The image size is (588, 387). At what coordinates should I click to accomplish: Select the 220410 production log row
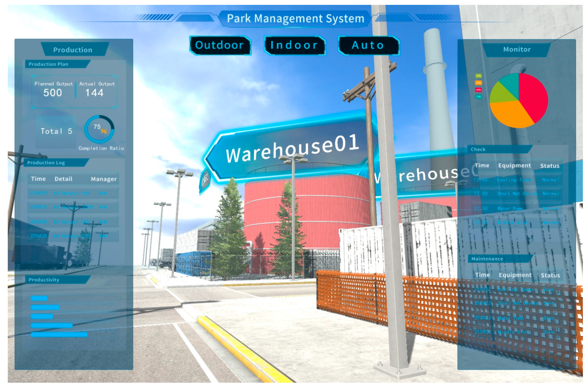(73, 193)
